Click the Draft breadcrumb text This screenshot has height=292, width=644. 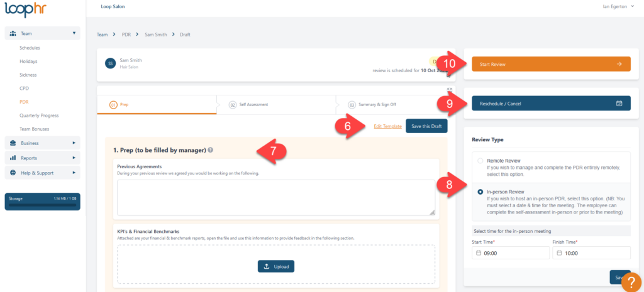coord(185,35)
